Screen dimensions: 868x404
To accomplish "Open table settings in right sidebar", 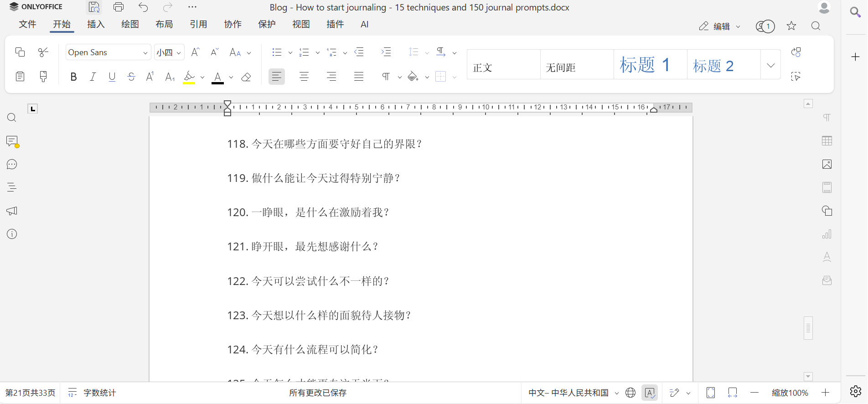I will tap(827, 141).
